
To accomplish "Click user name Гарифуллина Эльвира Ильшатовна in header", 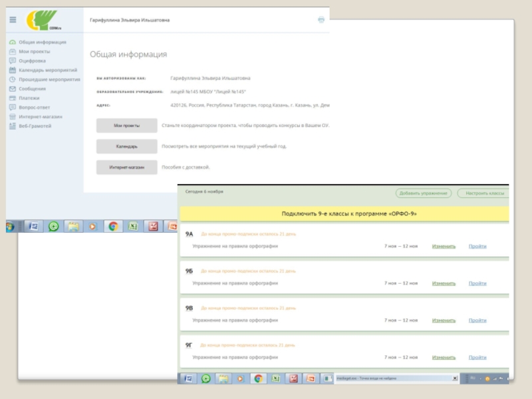I will 130,20.
